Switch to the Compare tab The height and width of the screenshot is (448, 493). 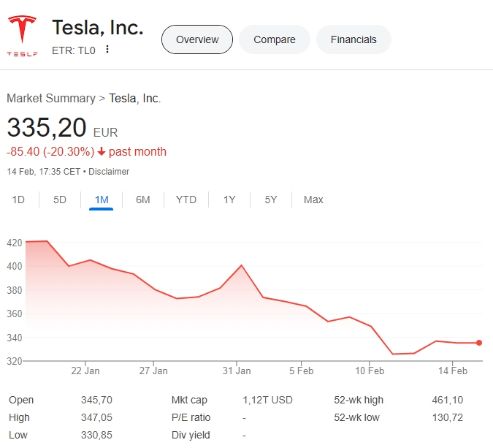click(x=275, y=39)
